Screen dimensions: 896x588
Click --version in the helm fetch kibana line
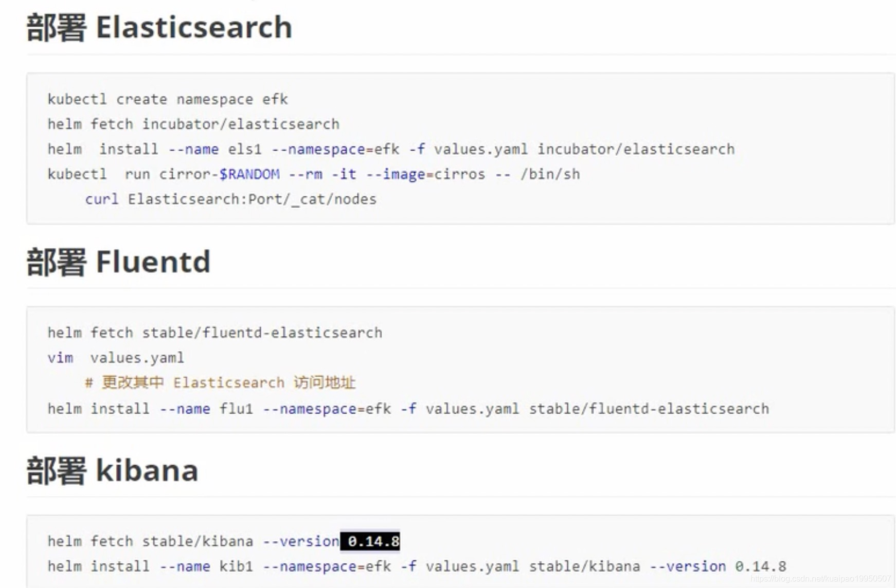[x=301, y=541]
